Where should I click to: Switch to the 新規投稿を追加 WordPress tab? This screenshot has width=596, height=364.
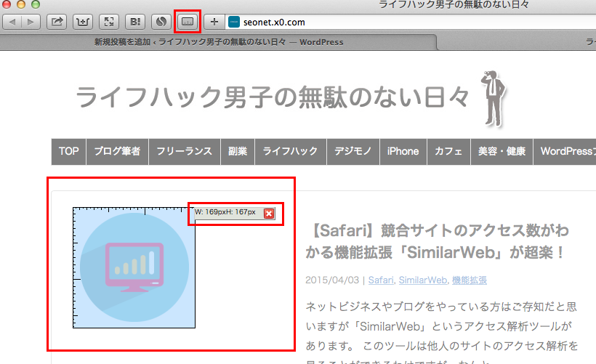pos(219,42)
